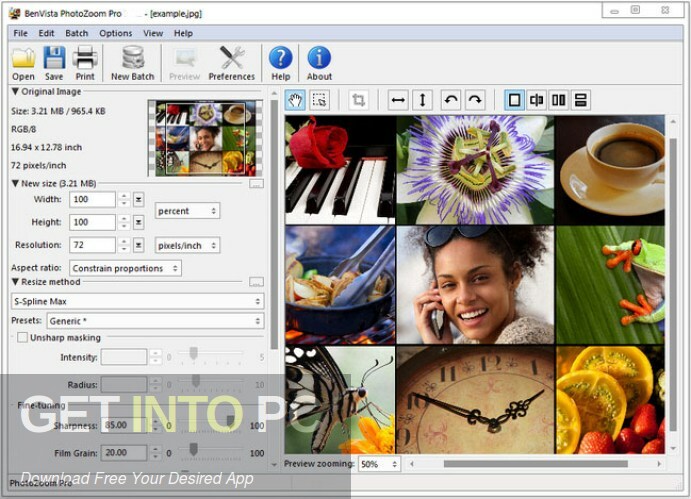Flip the image horizontally
691x499 pixels.
click(398, 100)
